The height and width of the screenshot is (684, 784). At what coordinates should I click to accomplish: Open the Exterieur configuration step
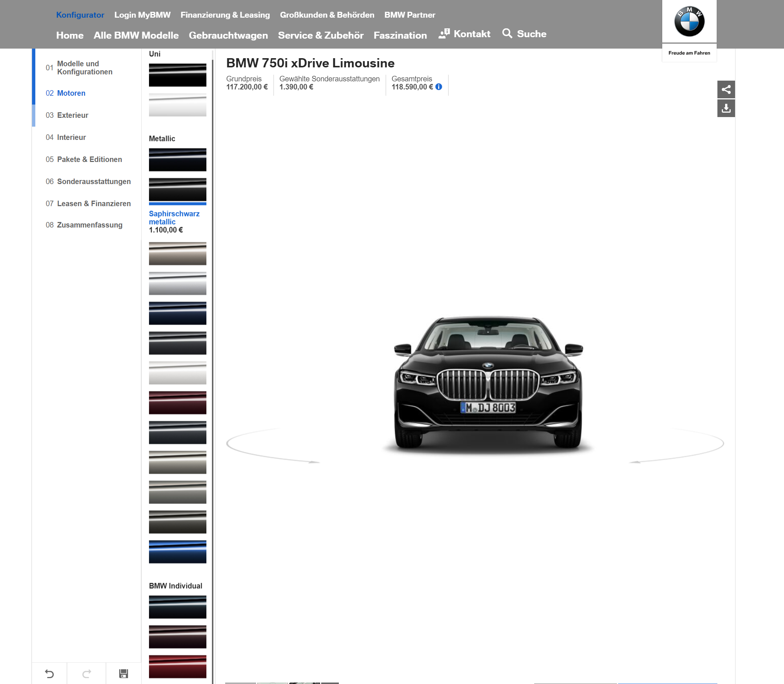[72, 115]
